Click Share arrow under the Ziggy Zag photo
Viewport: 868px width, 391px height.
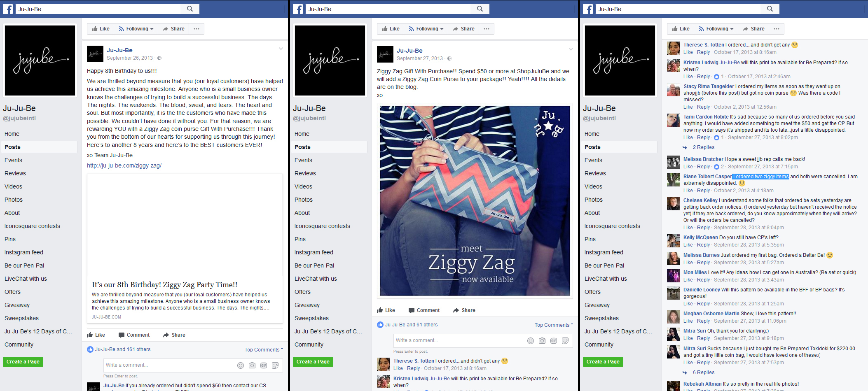pyautogui.click(x=464, y=310)
